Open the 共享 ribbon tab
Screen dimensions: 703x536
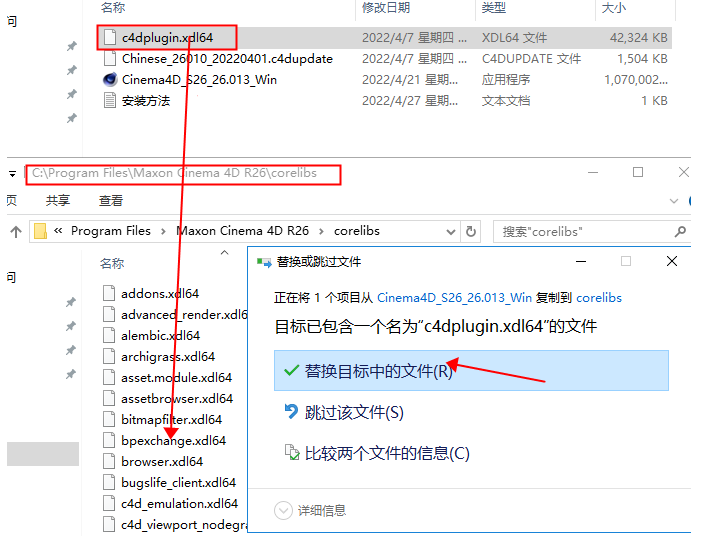(58, 200)
